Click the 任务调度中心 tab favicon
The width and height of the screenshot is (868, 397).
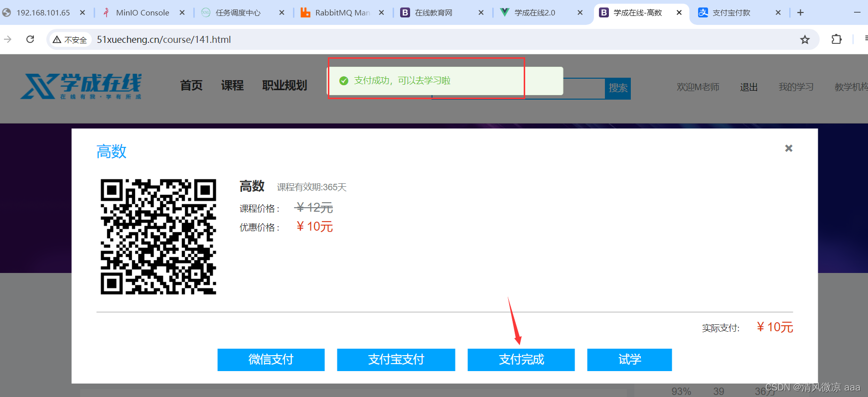pyautogui.click(x=206, y=12)
